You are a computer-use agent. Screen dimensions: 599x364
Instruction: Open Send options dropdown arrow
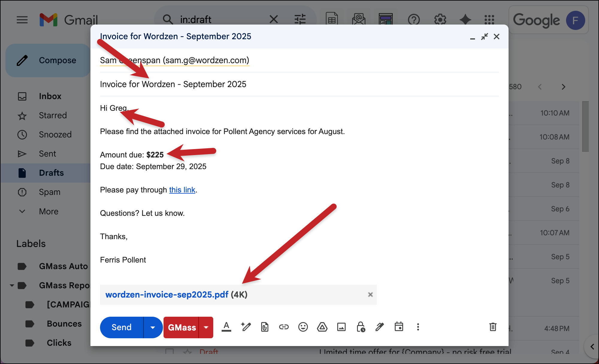pos(153,327)
